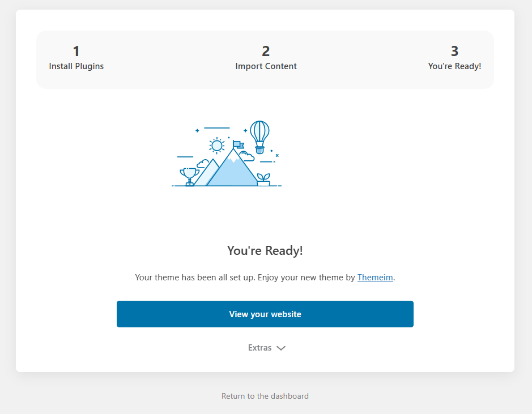The image size is (532, 414).
Task: Click the number 2 step indicator
Action: (266, 51)
